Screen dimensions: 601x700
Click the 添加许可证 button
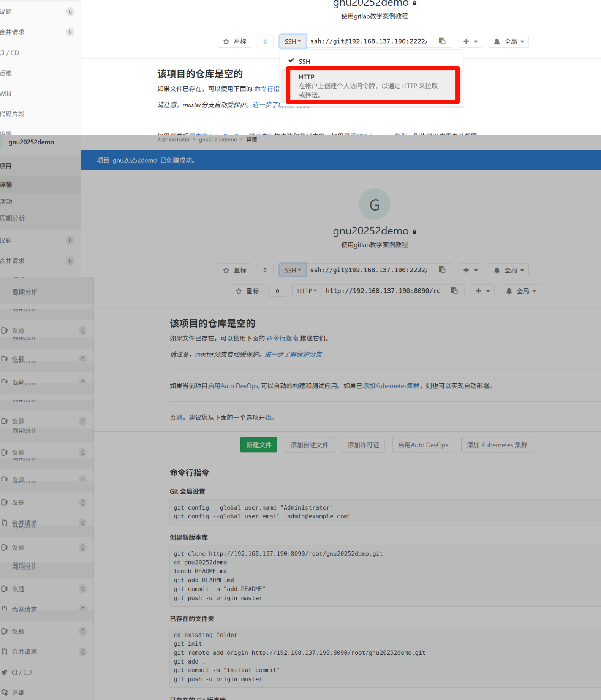[x=363, y=445]
